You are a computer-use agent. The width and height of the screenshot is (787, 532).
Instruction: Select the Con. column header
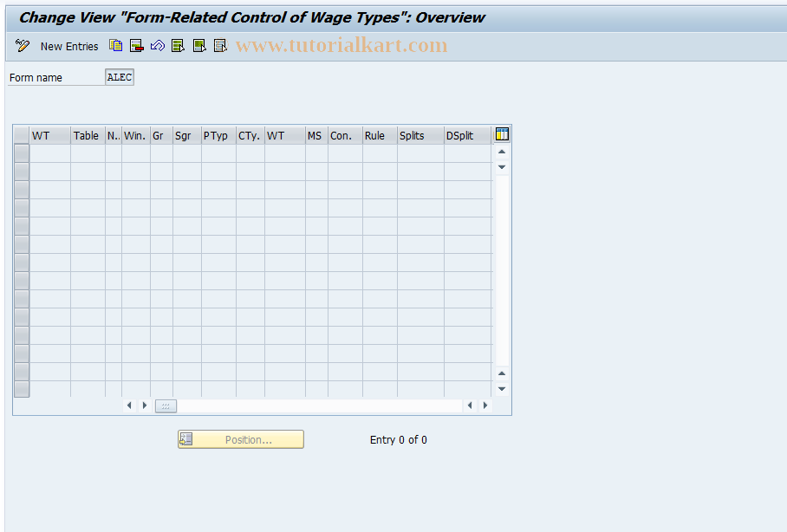[345, 135]
